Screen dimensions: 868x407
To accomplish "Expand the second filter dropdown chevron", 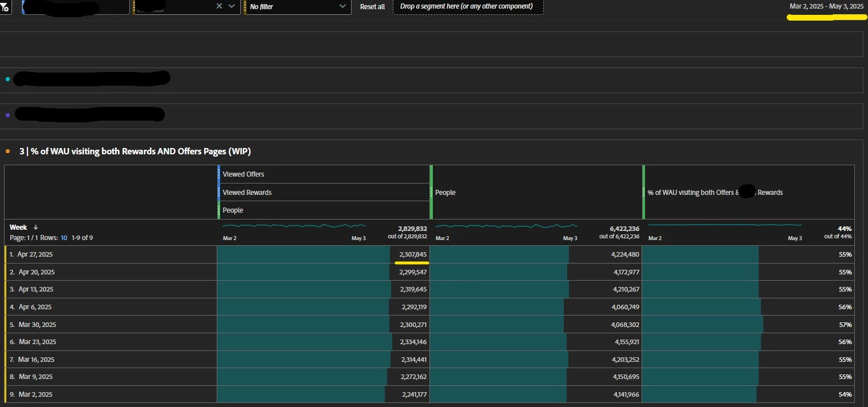I will pyautogui.click(x=231, y=6).
